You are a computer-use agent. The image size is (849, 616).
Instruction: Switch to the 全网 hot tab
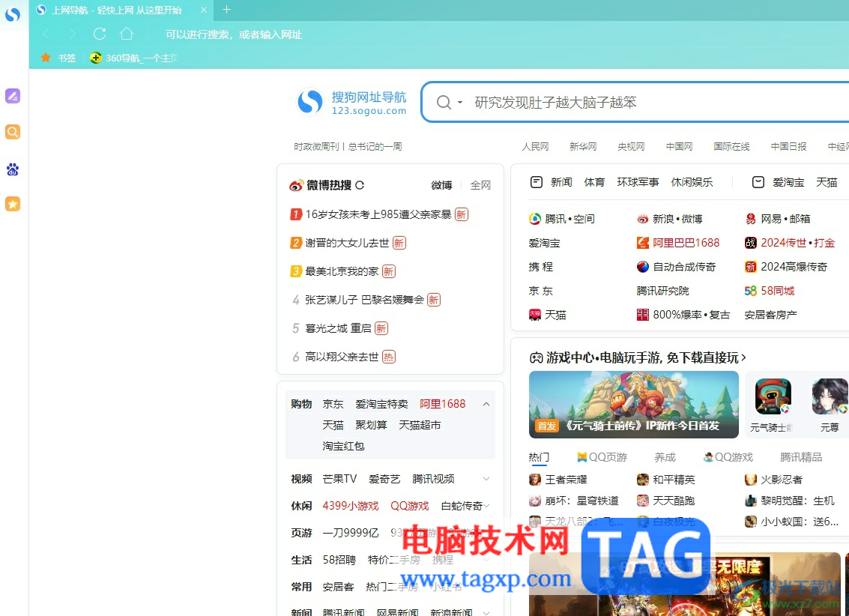480,185
